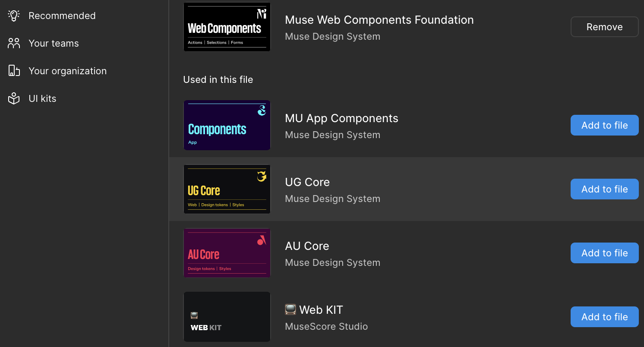The width and height of the screenshot is (644, 347).
Task: Open the Web Components thumbnail
Action: (227, 27)
